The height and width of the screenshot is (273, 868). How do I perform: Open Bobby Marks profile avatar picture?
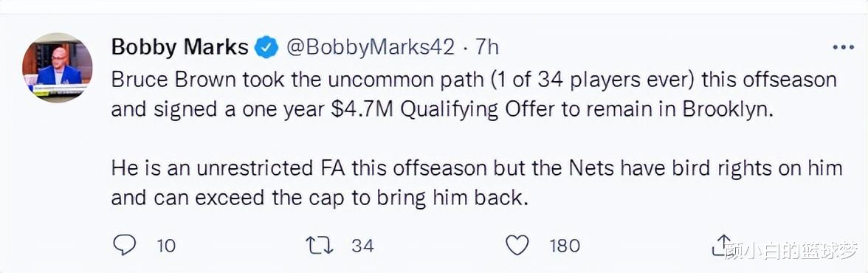pyautogui.click(x=58, y=68)
